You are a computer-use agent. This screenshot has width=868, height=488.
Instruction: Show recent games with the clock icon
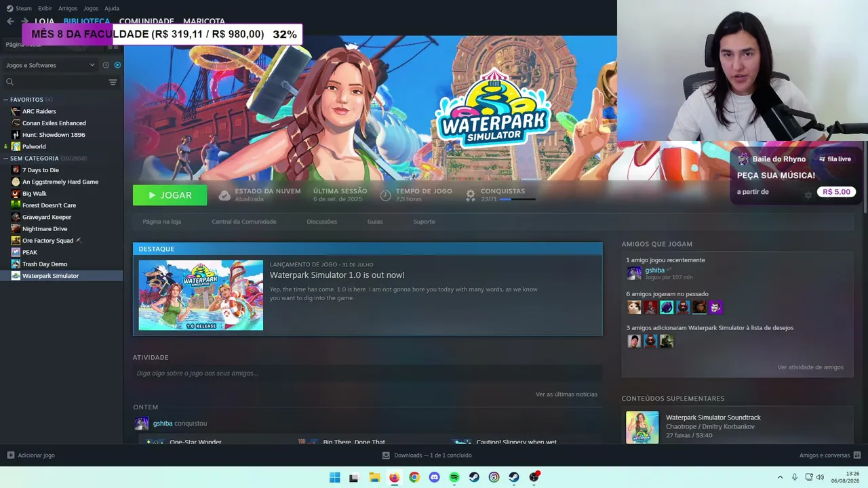point(106,65)
